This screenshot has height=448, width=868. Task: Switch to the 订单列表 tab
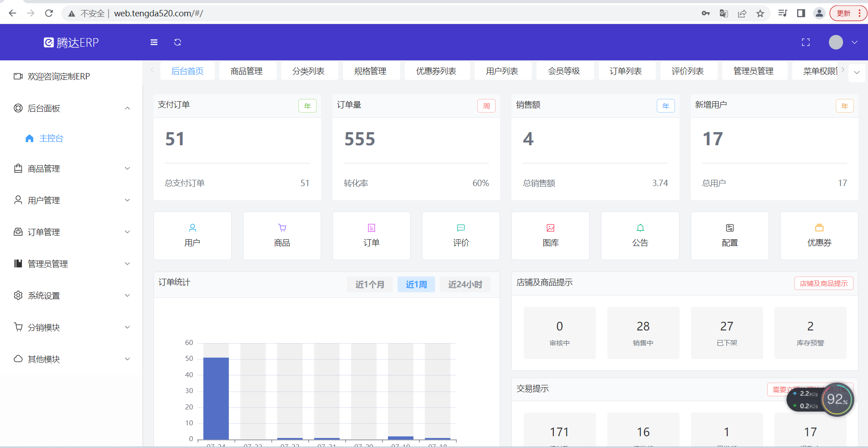(x=625, y=71)
